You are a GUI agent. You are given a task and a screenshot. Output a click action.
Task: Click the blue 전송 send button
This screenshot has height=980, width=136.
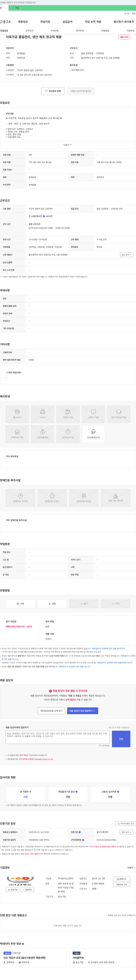tap(121, 739)
